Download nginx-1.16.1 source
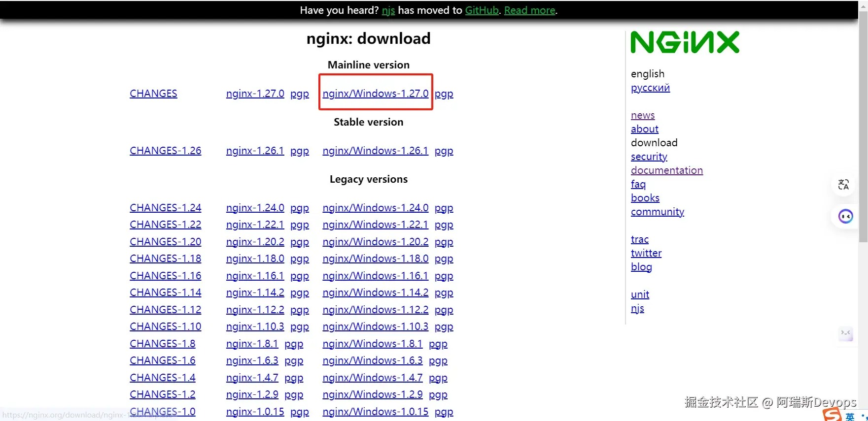868x421 pixels. pos(255,276)
